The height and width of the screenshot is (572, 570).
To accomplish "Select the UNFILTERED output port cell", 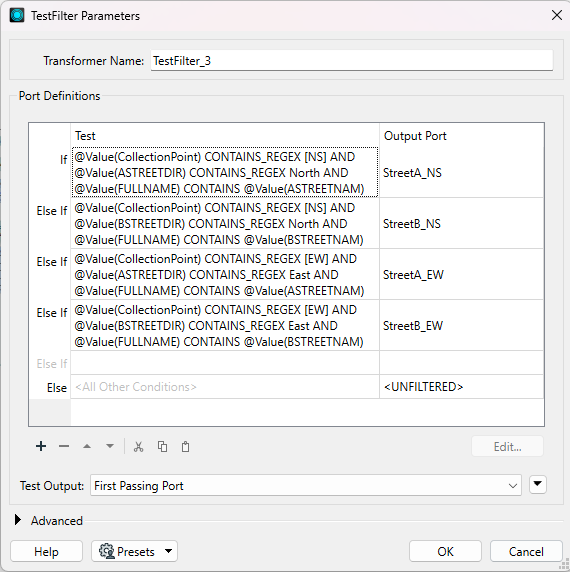I will [x=461, y=387].
